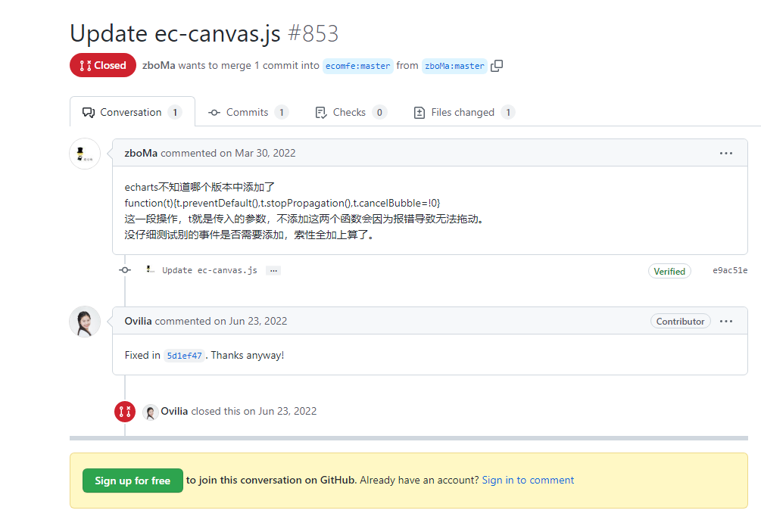Click zboMa author name in comment header

pyautogui.click(x=141, y=154)
